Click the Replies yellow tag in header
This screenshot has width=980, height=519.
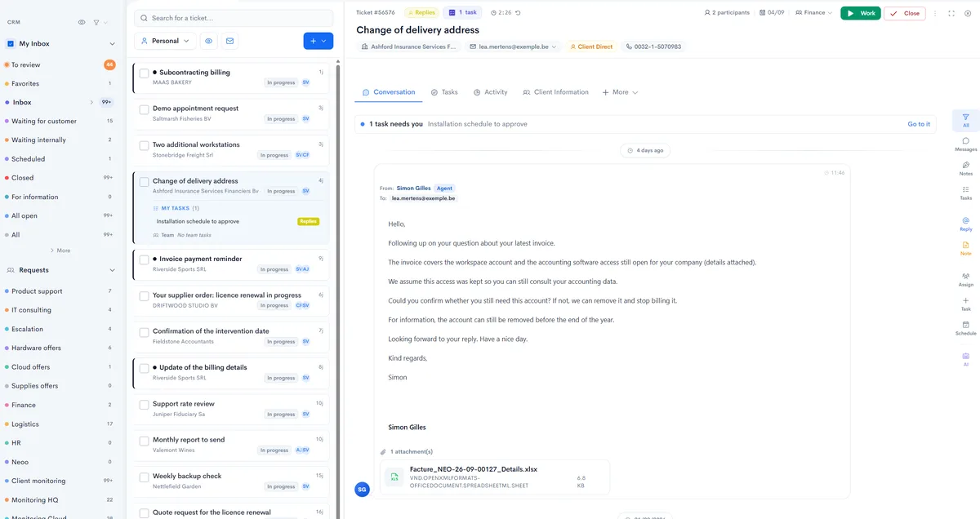click(x=422, y=13)
